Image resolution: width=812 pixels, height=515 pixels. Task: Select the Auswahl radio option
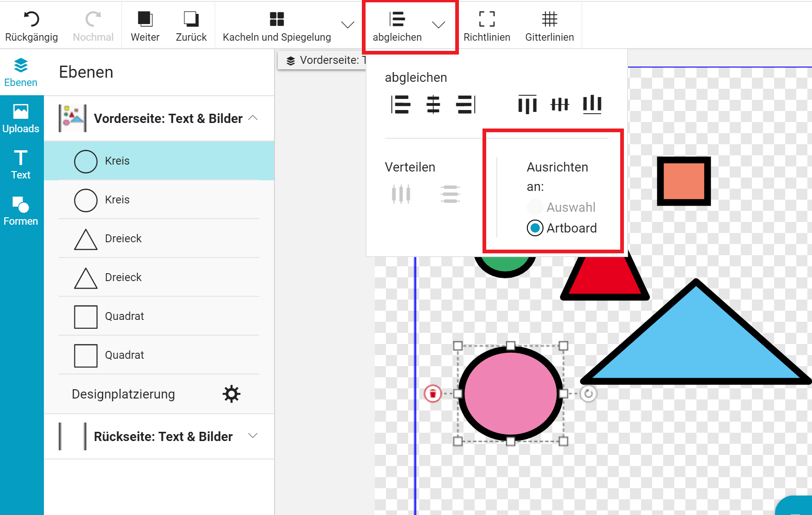pos(535,207)
